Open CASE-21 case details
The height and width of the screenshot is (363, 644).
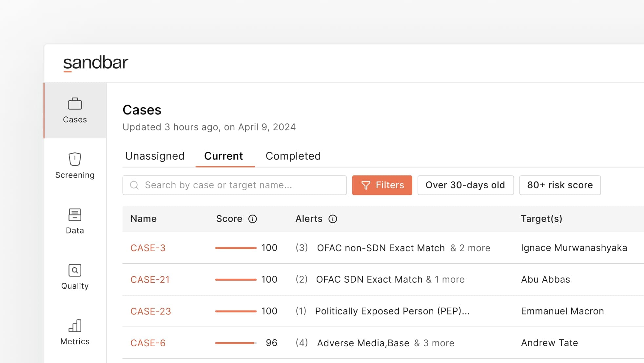[x=151, y=279]
